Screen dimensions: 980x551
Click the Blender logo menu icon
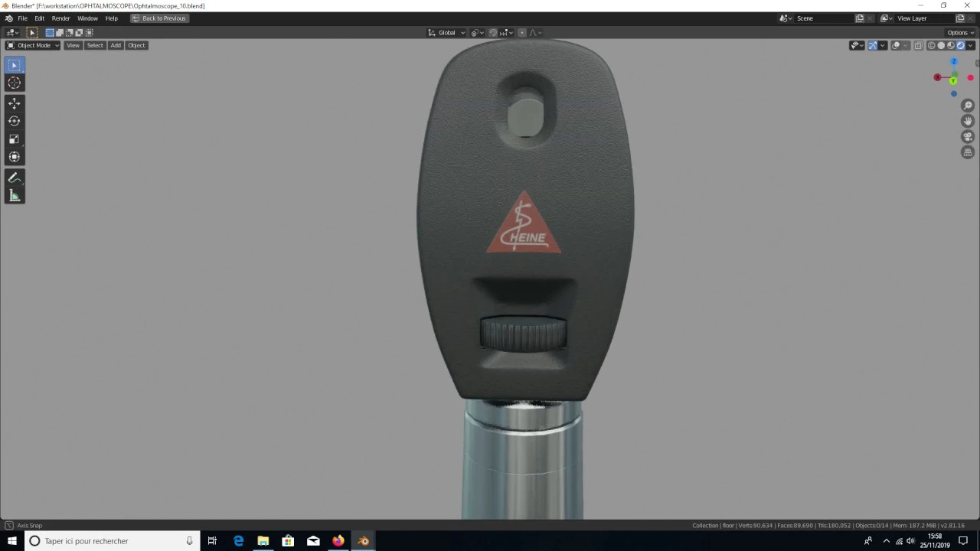point(8,18)
